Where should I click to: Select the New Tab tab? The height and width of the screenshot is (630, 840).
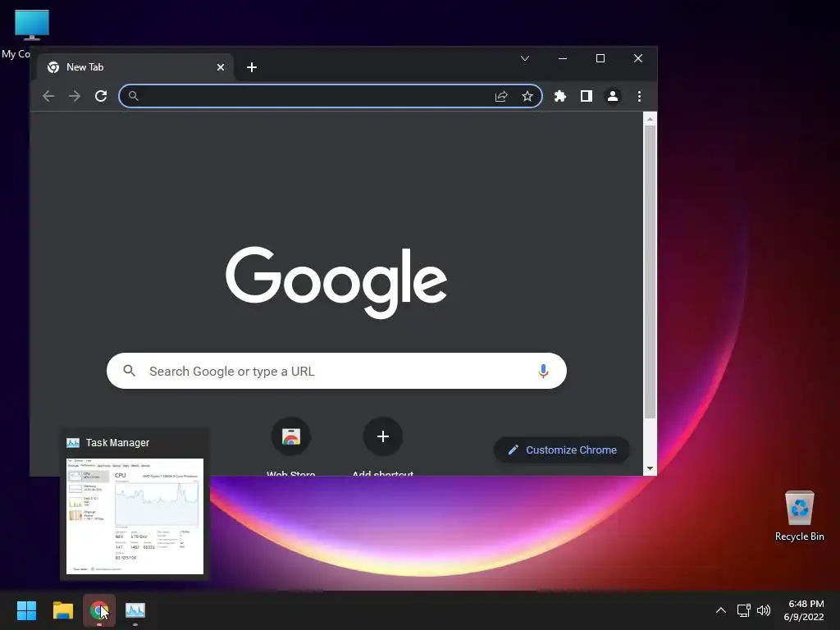[135, 67]
